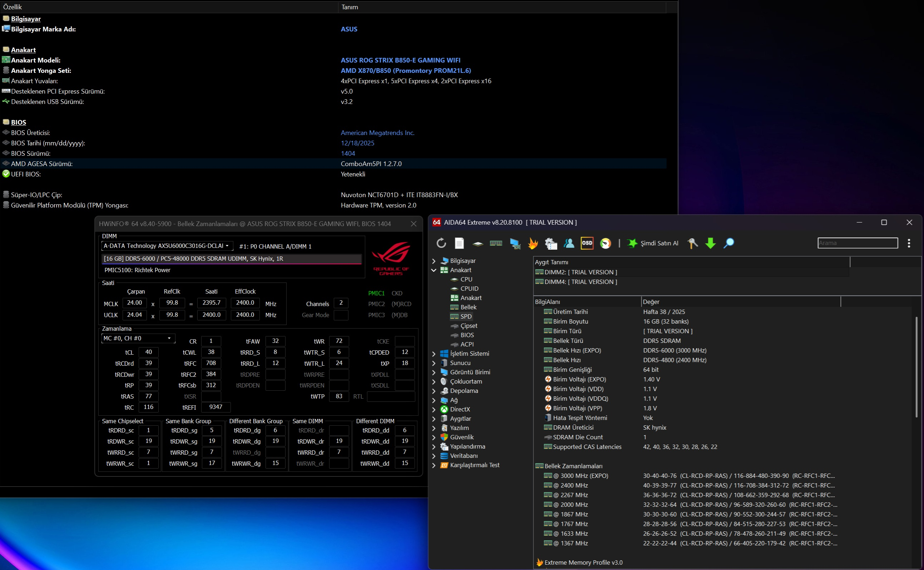
Task: Click the AIDA64 refresh icon
Action: [441, 243]
